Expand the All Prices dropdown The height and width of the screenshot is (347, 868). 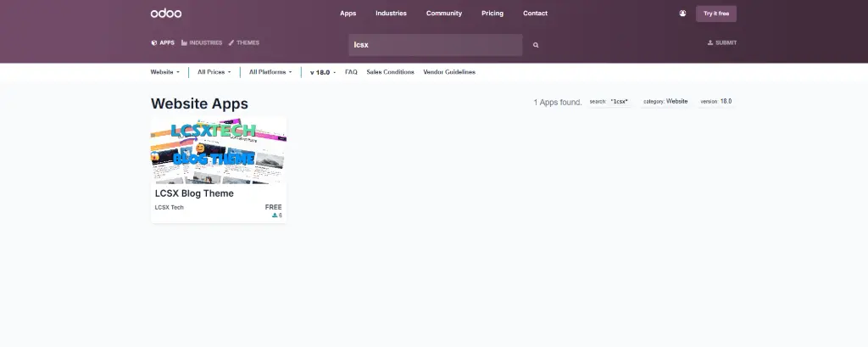point(214,72)
